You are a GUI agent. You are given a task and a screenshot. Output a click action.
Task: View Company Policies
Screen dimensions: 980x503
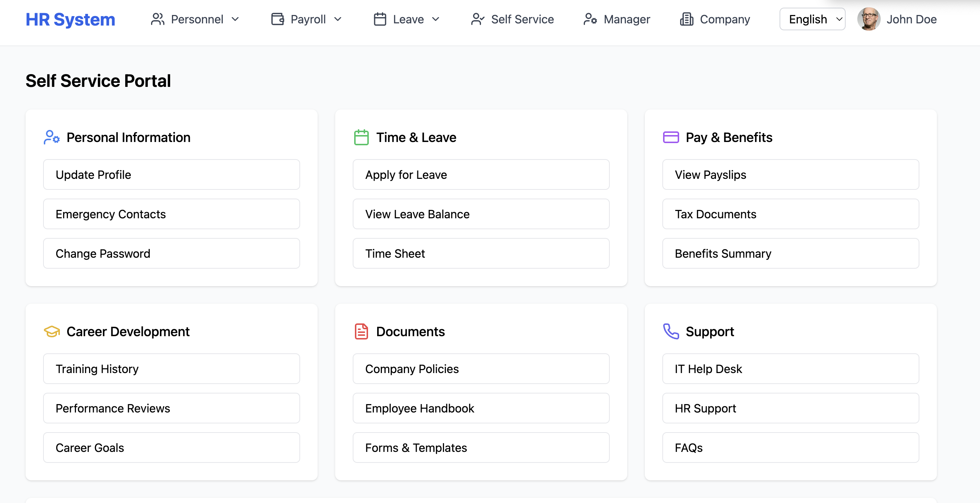tap(481, 369)
